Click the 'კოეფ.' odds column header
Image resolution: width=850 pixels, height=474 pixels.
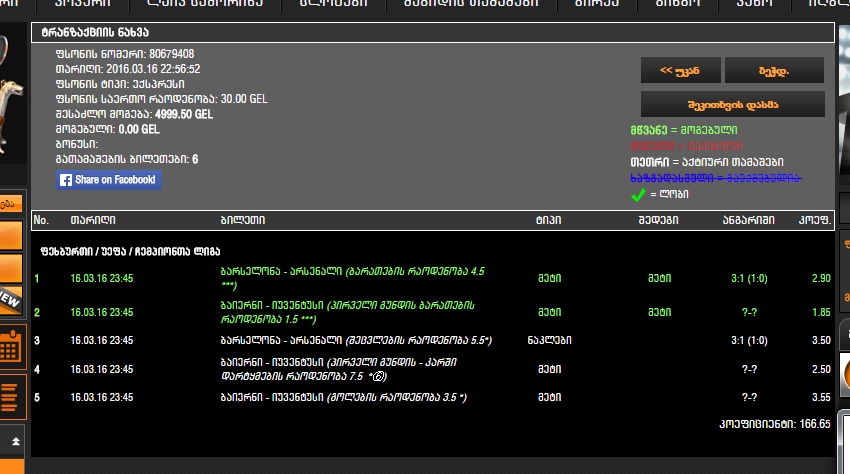click(x=814, y=220)
